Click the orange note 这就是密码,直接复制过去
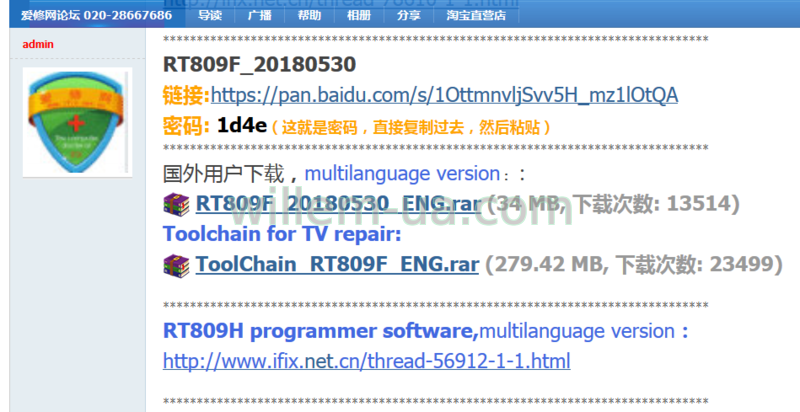800x412 pixels. coord(411,127)
